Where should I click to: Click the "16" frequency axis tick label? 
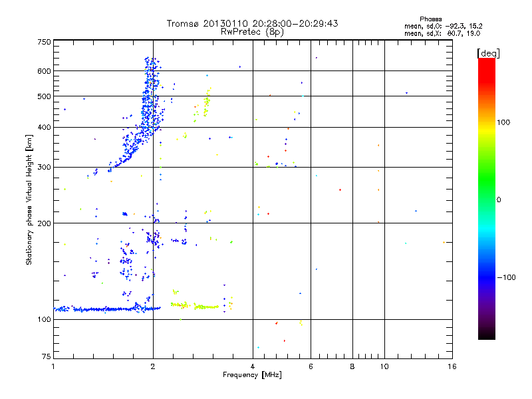pyautogui.click(x=452, y=366)
